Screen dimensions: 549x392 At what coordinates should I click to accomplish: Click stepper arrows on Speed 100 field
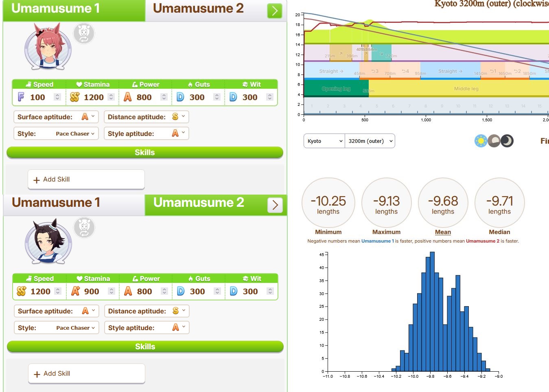(x=57, y=97)
